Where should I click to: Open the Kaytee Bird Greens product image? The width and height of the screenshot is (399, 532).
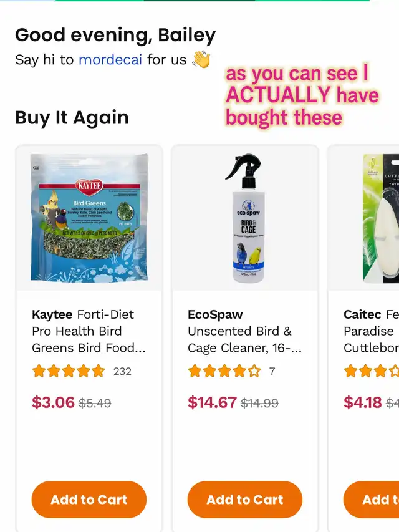(x=89, y=218)
